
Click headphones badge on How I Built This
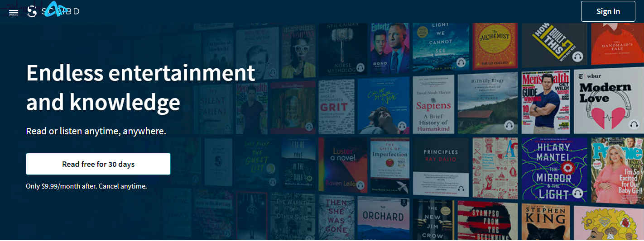click(x=577, y=57)
